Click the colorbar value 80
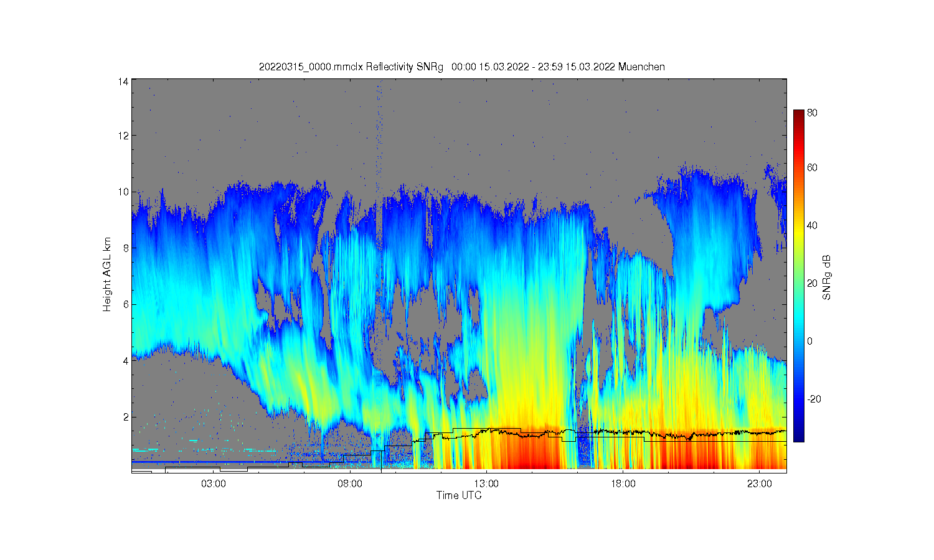This screenshot has width=934, height=560. tap(813, 113)
